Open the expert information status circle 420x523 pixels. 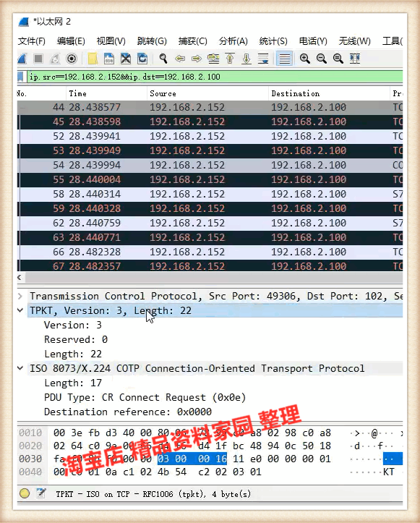pyautogui.click(x=25, y=493)
